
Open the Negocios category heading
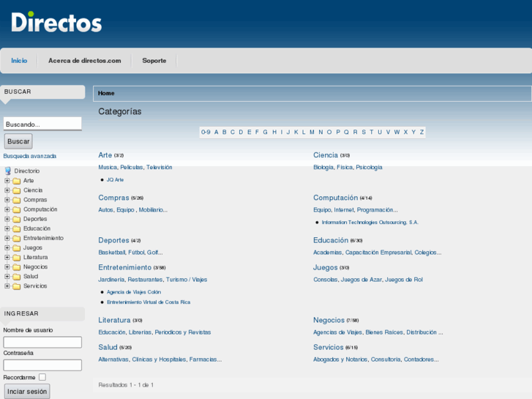click(329, 320)
